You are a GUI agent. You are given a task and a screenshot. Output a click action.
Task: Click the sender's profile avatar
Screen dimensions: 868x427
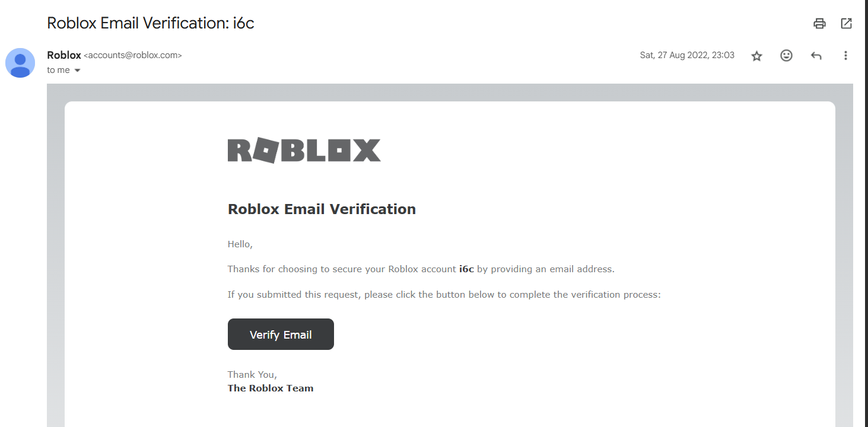tap(20, 63)
